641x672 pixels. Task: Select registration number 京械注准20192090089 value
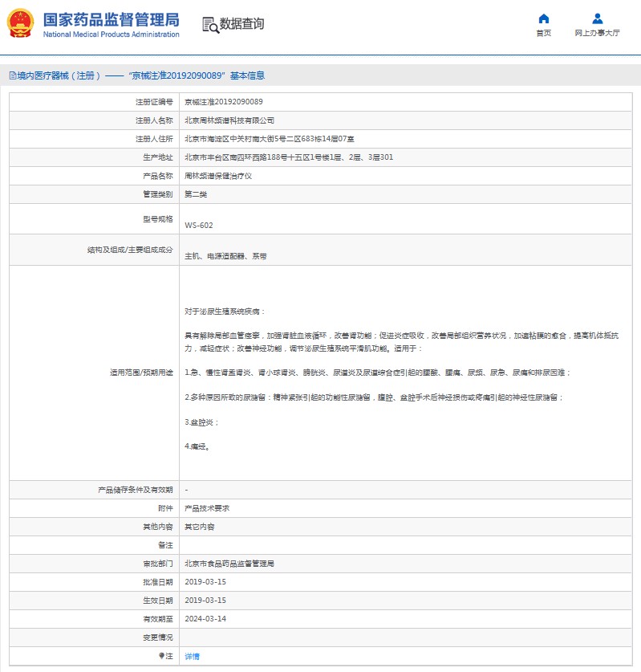click(x=224, y=102)
